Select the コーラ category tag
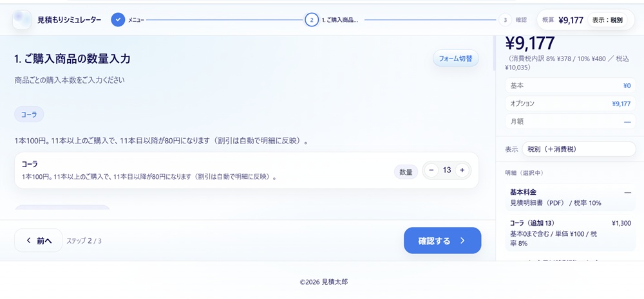The image size is (644, 299). (x=29, y=114)
